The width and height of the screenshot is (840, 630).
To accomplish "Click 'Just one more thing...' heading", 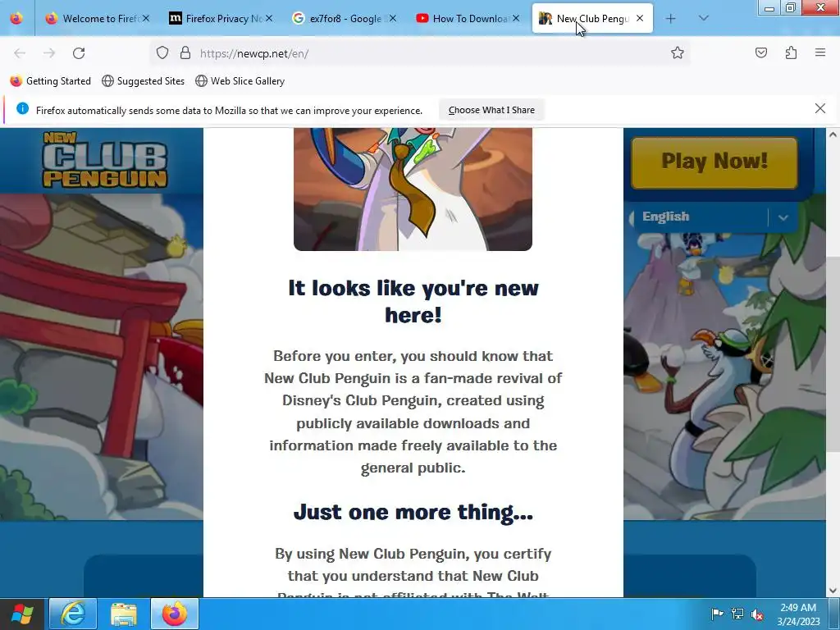I will pyautogui.click(x=413, y=512).
